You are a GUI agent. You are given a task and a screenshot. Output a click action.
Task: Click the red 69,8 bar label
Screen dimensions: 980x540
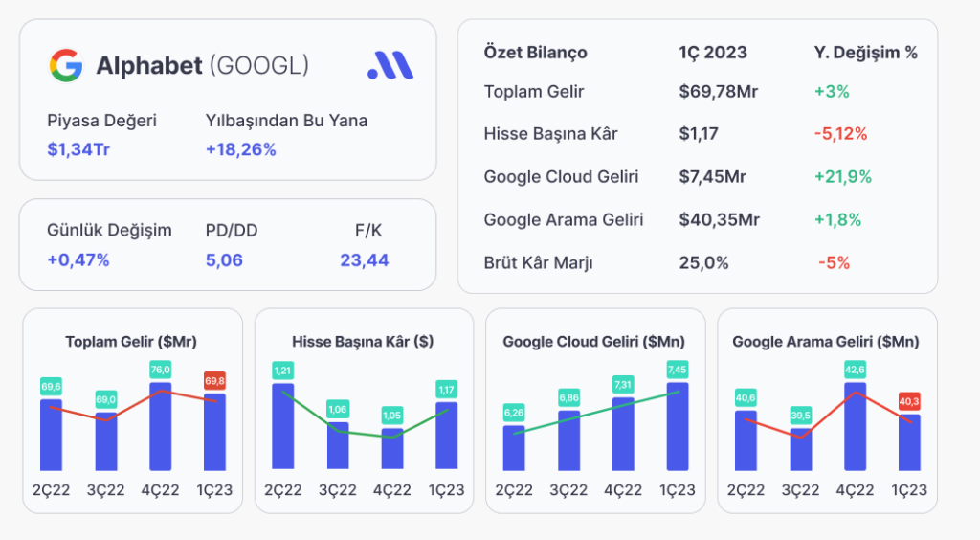coord(215,381)
